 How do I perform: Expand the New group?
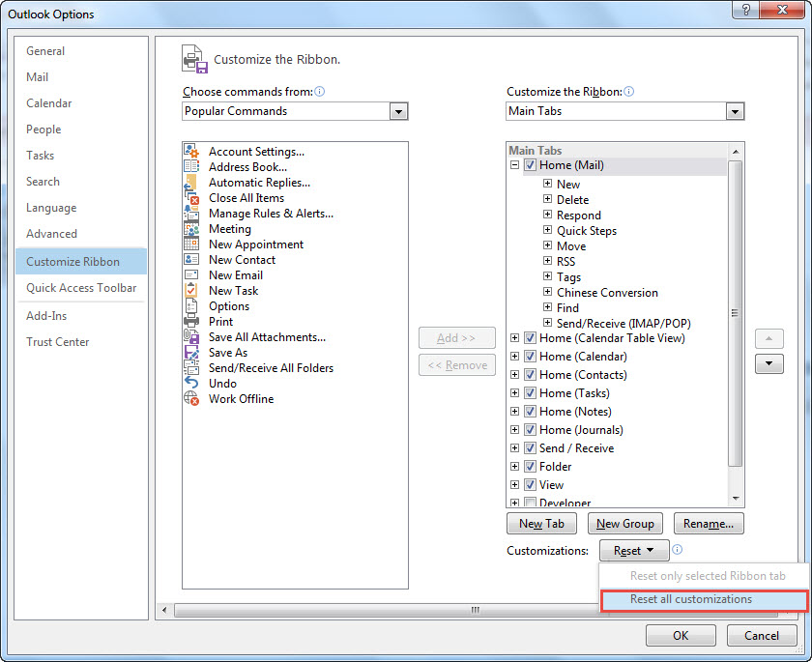tap(547, 184)
